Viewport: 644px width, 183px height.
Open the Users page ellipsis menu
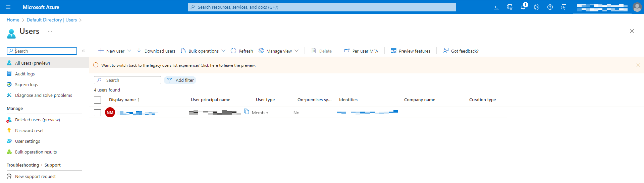coord(50,31)
